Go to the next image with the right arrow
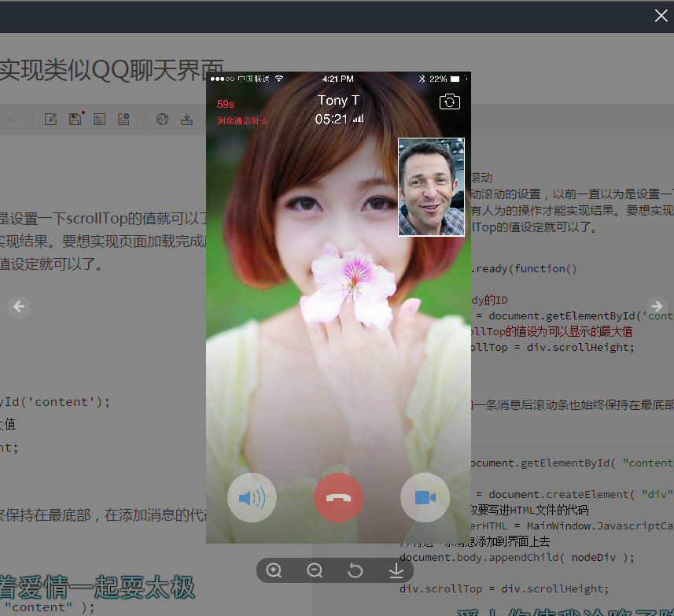The width and height of the screenshot is (674, 616). (x=657, y=306)
